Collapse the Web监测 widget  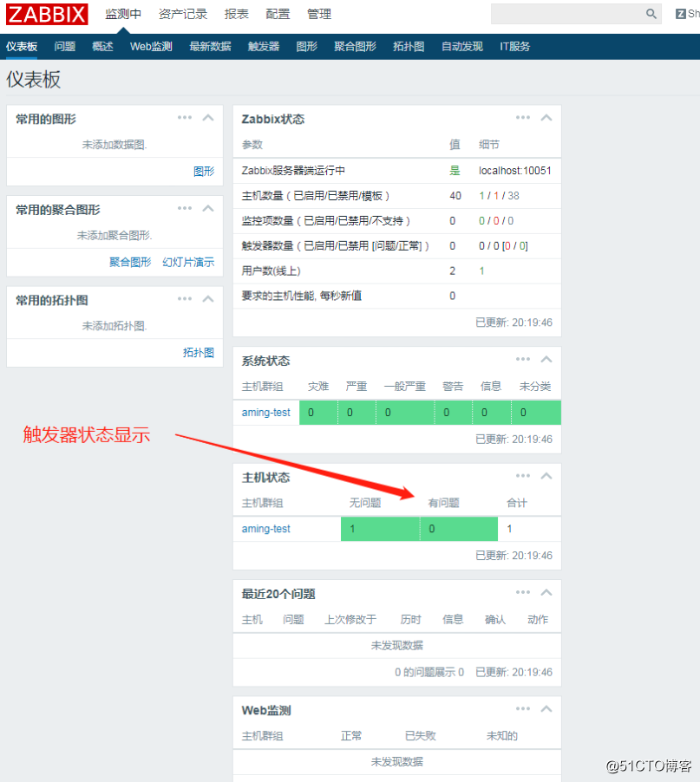pyautogui.click(x=546, y=708)
